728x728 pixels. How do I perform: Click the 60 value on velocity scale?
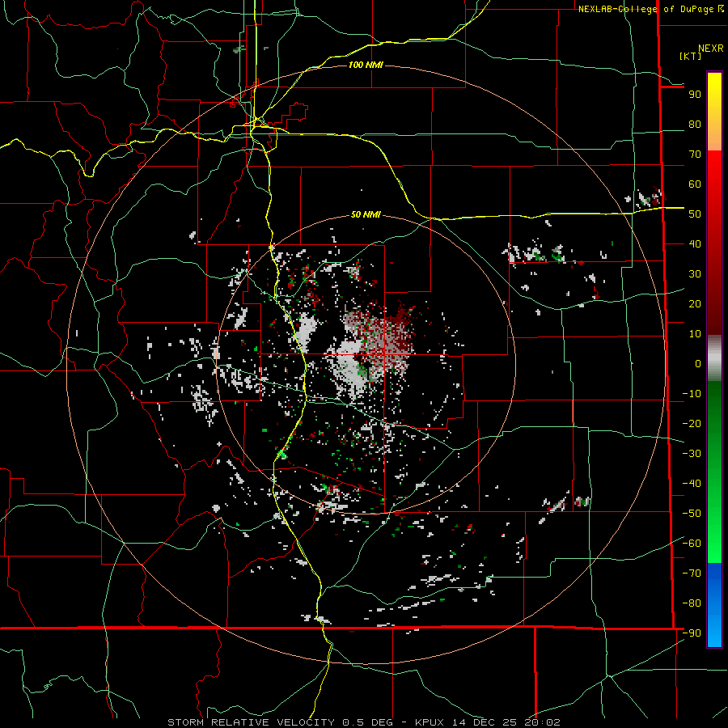695,184
